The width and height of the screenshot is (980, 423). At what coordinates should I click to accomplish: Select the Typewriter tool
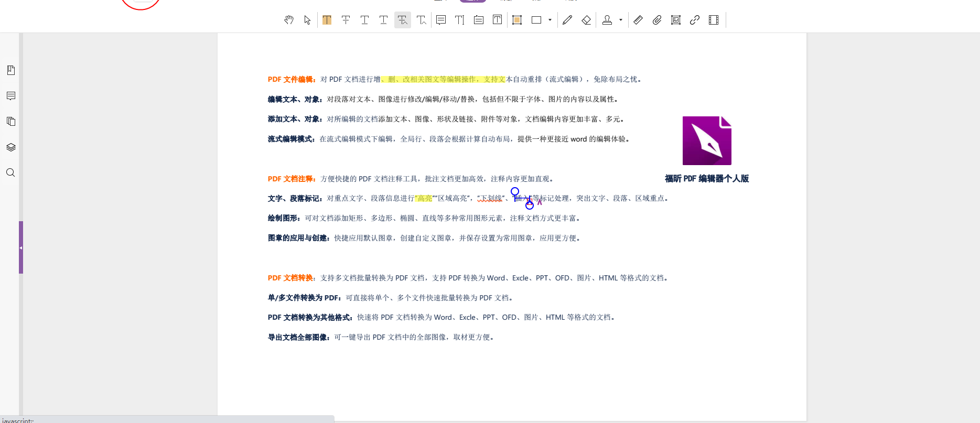[460, 20]
